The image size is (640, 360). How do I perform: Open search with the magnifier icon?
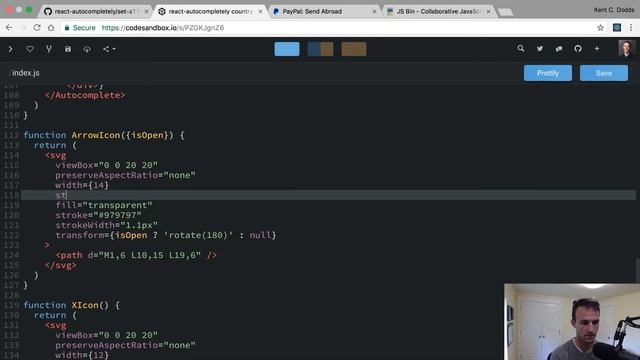[521, 49]
